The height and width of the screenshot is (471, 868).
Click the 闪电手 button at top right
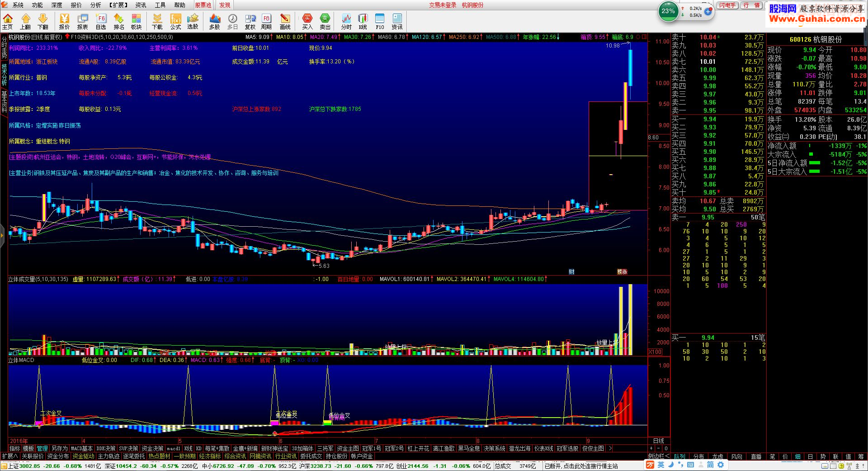tap(727, 5)
